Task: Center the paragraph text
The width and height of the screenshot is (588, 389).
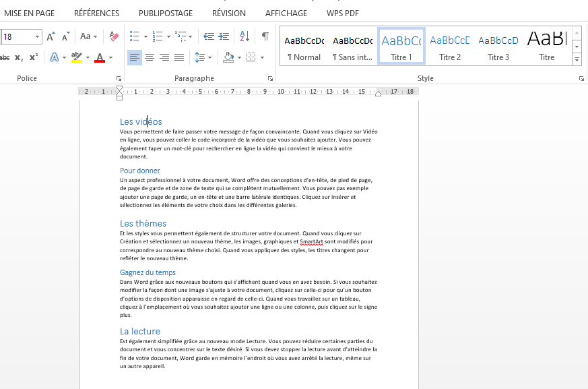Action: pos(150,57)
